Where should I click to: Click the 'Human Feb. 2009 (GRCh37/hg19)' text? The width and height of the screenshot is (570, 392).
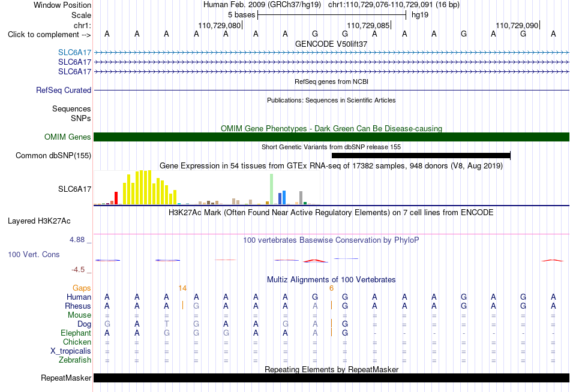262,5
